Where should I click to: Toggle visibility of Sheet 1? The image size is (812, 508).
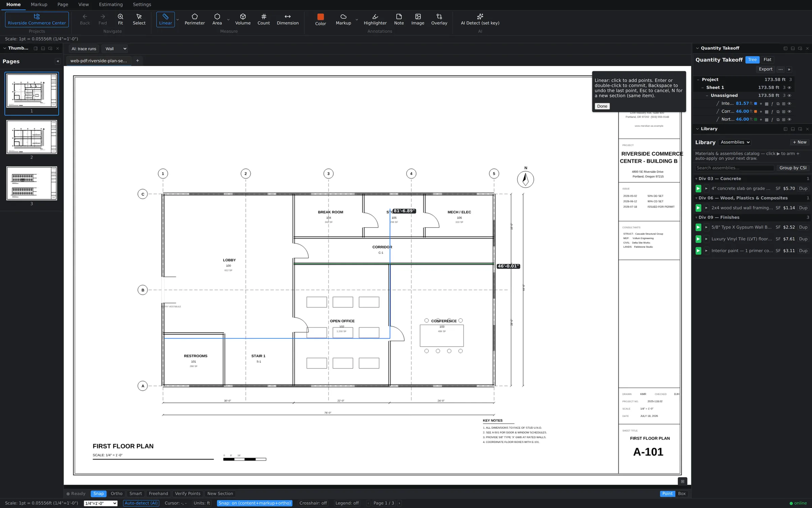pos(789,88)
